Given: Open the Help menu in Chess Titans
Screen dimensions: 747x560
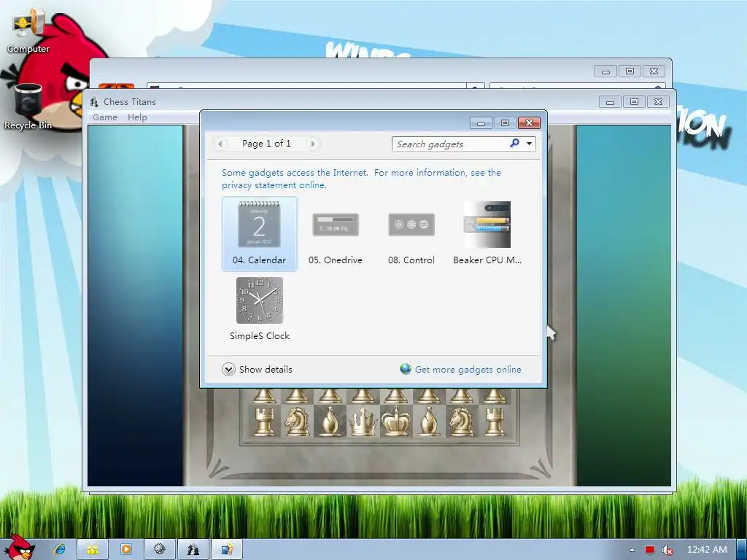Looking at the screenshot, I should coord(137,117).
